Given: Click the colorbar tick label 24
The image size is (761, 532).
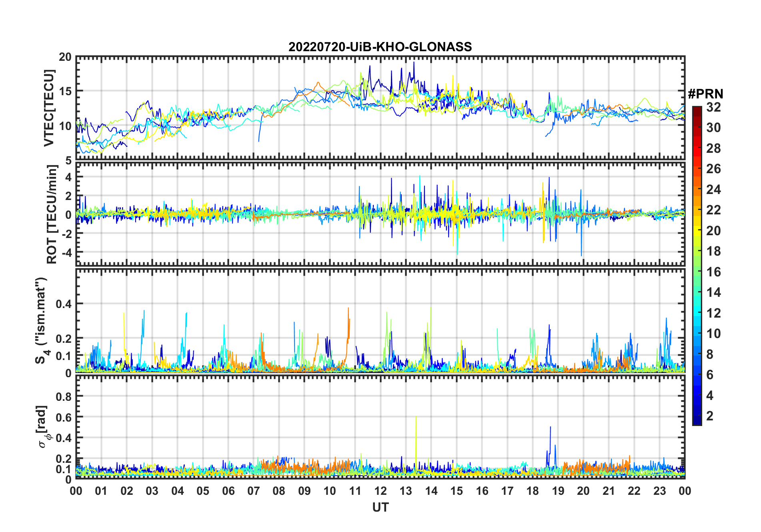Looking at the screenshot, I should pyautogui.click(x=713, y=189).
